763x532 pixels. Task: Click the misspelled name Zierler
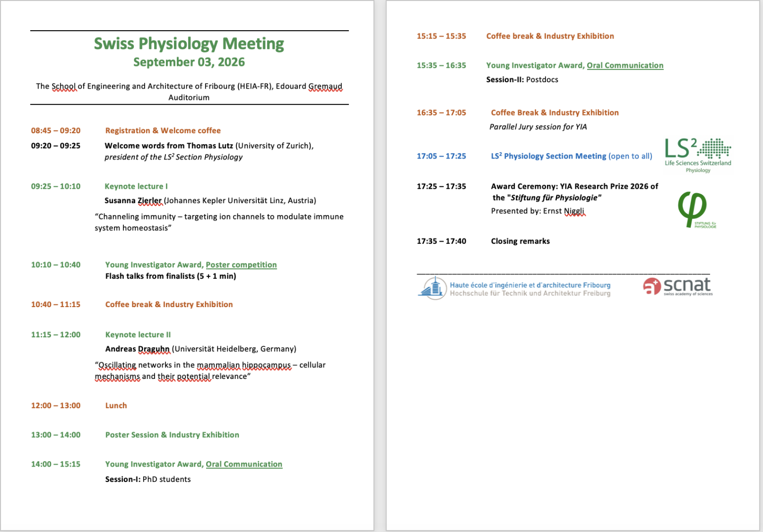pyautogui.click(x=150, y=201)
